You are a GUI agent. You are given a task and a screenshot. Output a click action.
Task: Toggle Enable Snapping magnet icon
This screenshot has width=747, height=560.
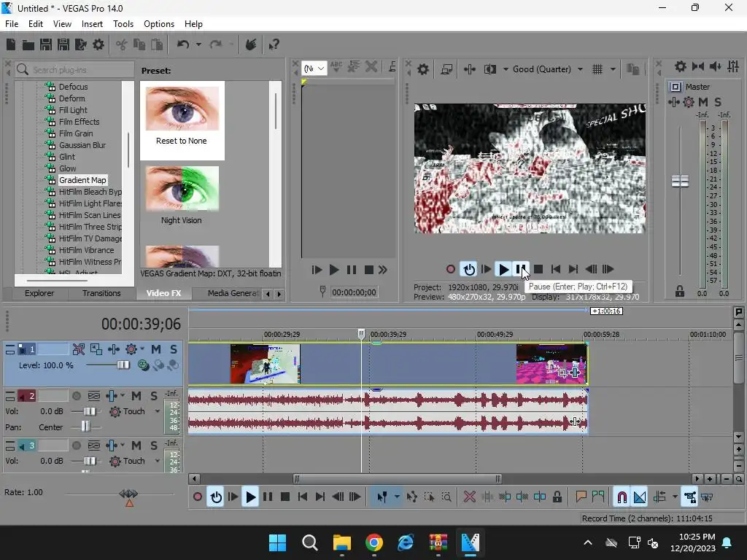point(622,497)
